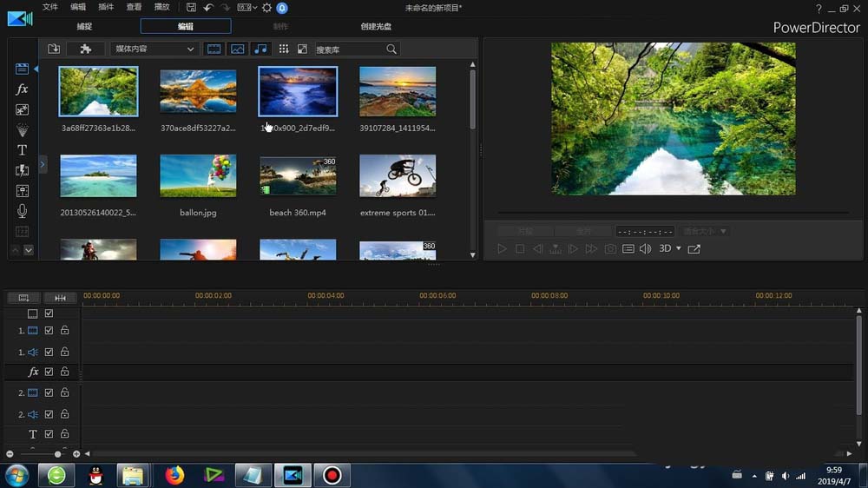The height and width of the screenshot is (488, 868).
Task: Click the import media folder icon
Action: click(54, 49)
